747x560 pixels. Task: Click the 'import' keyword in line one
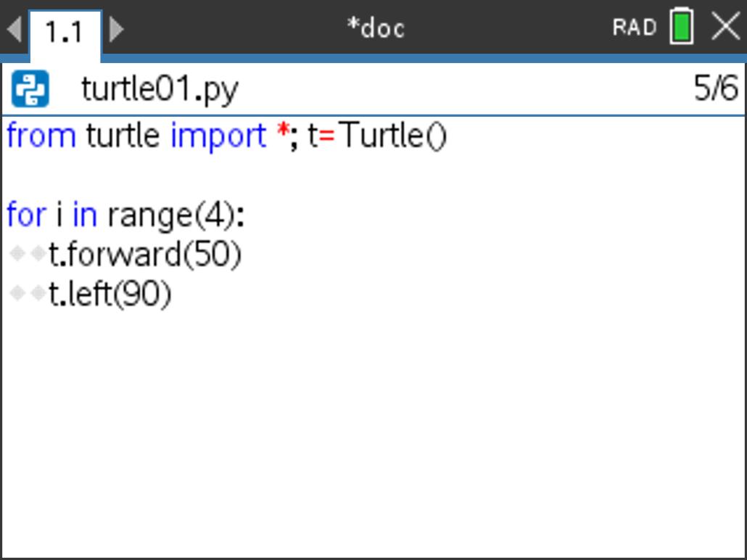[x=218, y=136]
